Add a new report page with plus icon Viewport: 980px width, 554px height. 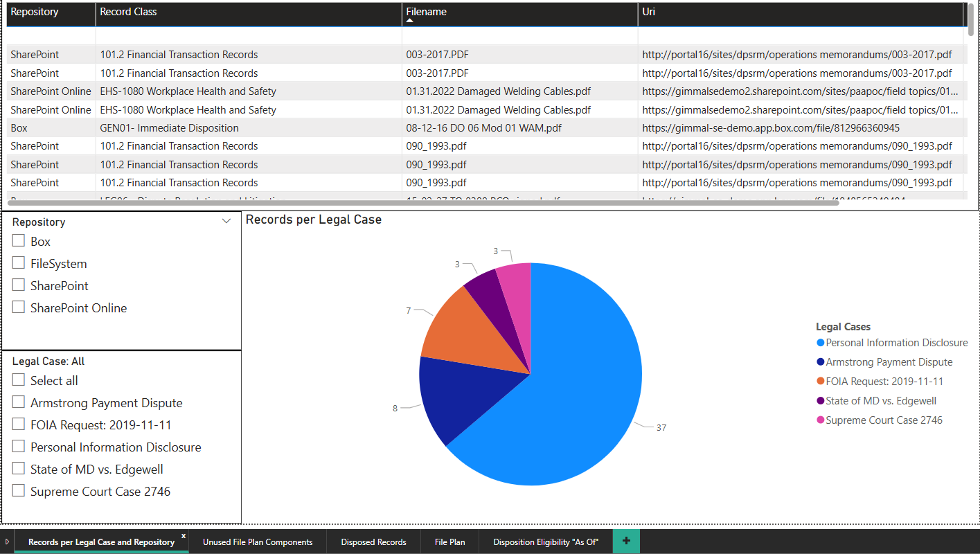pos(626,541)
